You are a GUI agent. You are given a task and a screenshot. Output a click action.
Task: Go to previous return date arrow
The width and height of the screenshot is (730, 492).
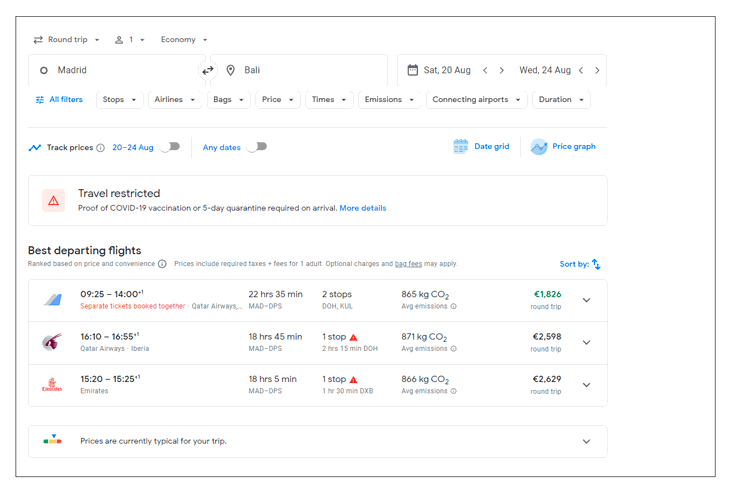pyautogui.click(x=582, y=70)
